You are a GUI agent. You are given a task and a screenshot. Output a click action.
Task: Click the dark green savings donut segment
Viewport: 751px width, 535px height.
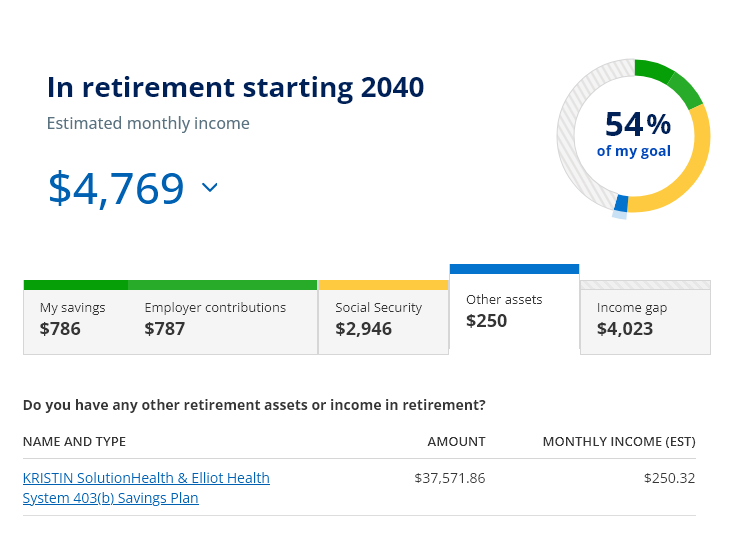654,70
